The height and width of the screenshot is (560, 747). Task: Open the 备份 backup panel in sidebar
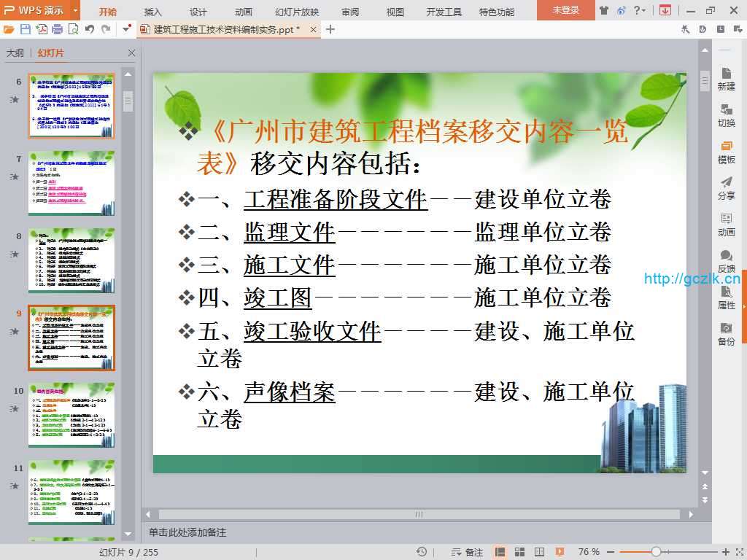(726, 334)
